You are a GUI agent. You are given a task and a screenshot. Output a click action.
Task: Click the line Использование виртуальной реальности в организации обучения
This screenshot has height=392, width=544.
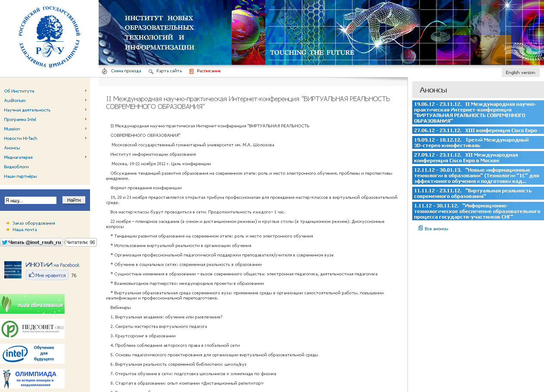pyautogui.click(x=181, y=246)
